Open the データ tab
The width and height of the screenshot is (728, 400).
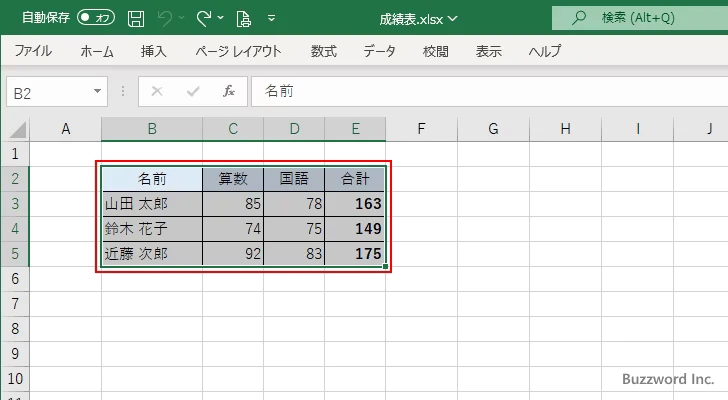coord(379,51)
